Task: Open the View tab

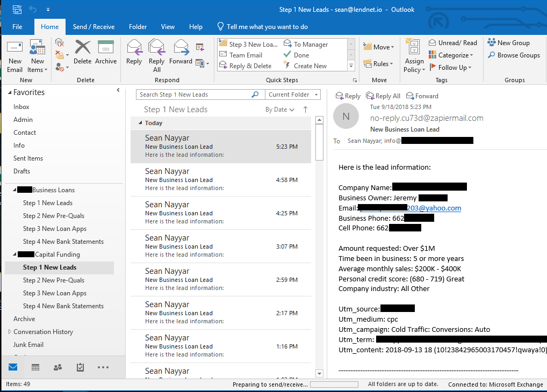Action: (168, 26)
